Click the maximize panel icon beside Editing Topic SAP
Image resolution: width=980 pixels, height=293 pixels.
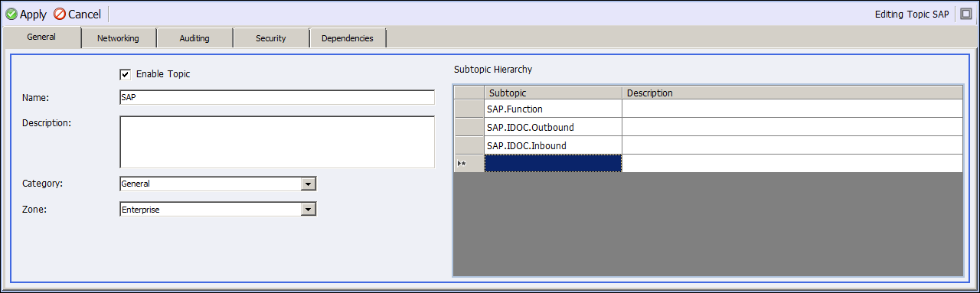pos(965,14)
